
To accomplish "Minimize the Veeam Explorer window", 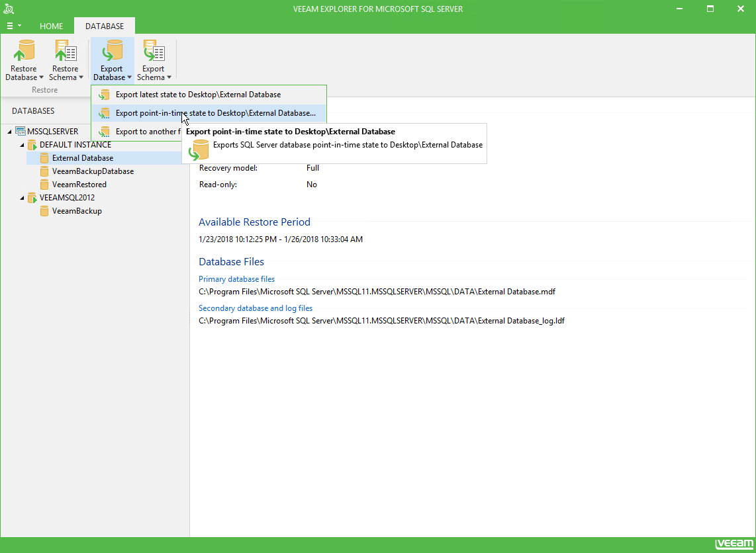I will [680, 9].
